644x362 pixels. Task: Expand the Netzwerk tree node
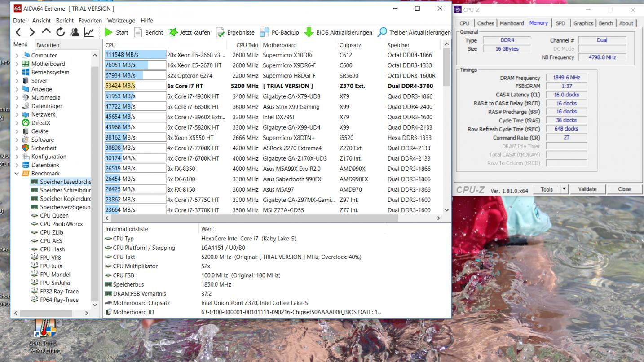point(17,114)
